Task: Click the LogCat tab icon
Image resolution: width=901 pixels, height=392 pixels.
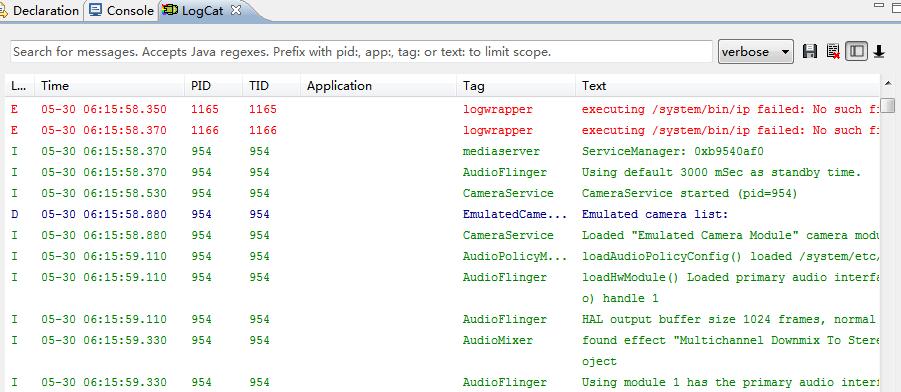Action: 170,10
